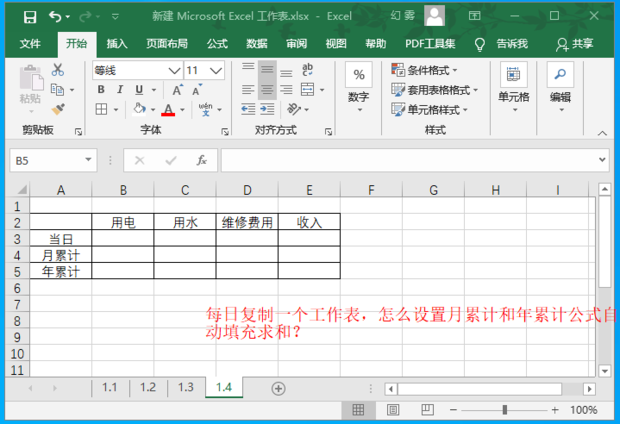Click Merge and Center icon
The width and height of the screenshot is (620, 424).
pos(307,90)
